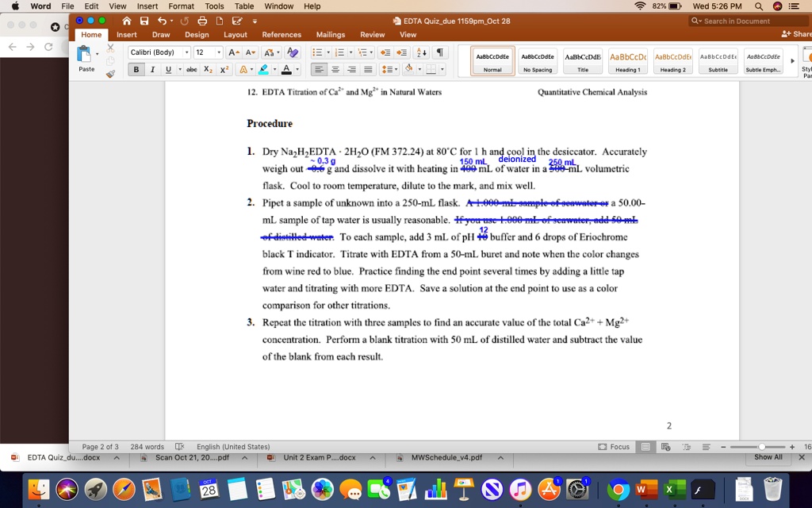
Task: Switch to superscript formatting
Action: [223, 69]
